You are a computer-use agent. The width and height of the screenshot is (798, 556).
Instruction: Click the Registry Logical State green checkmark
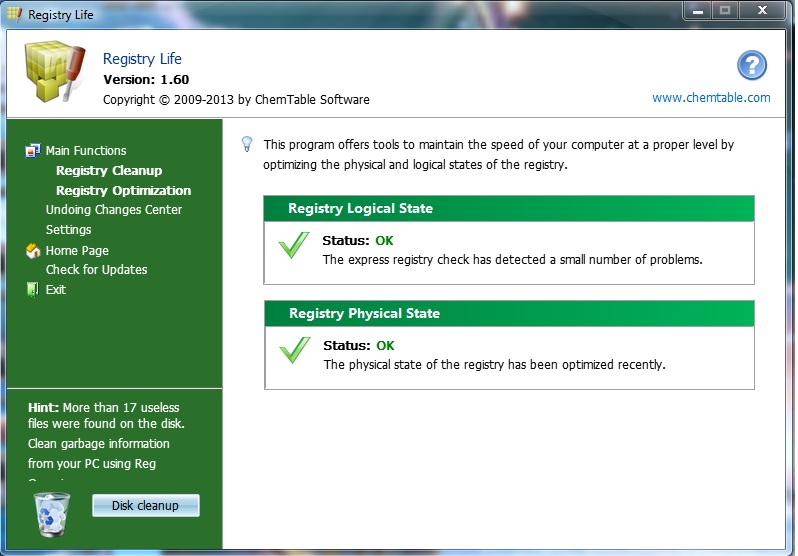pyautogui.click(x=294, y=245)
